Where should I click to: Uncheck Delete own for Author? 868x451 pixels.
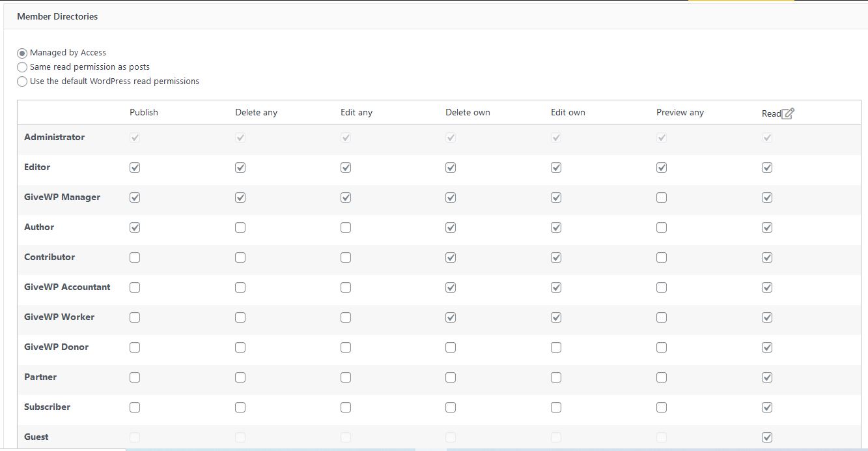451,227
